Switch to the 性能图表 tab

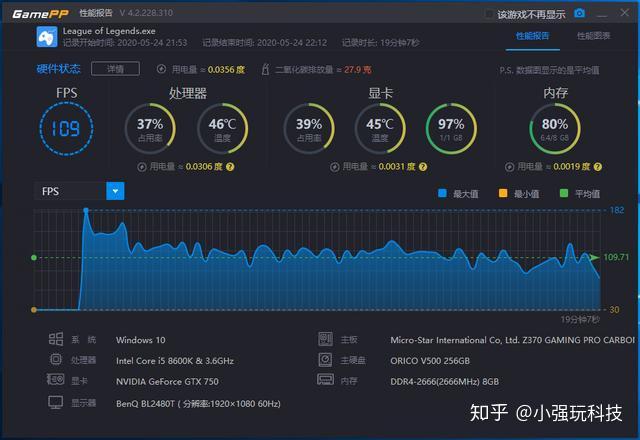coord(593,36)
